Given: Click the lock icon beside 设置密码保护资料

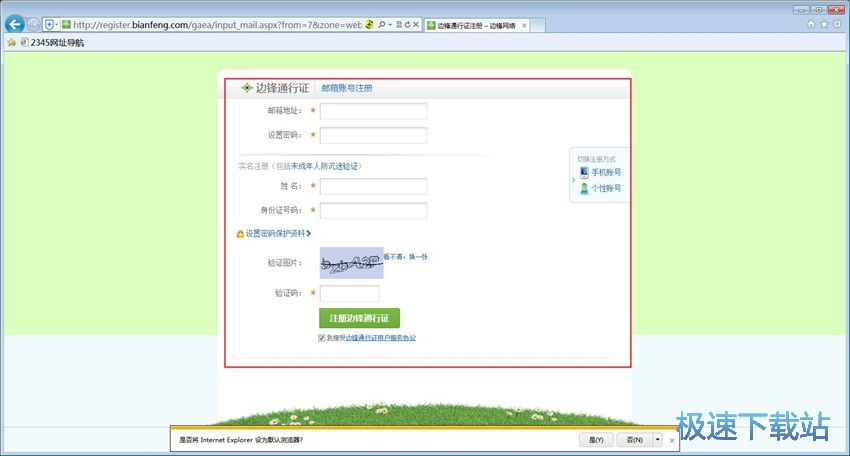Looking at the screenshot, I should tap(240, 234).
